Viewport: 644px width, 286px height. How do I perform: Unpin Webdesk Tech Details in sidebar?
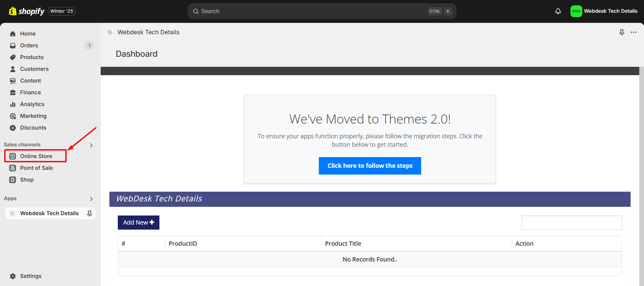(90, 213)
